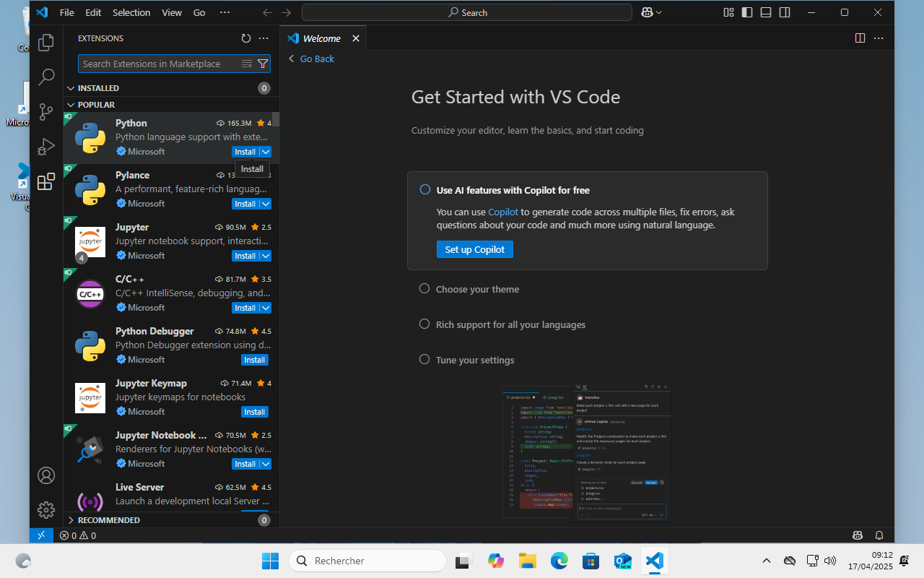The image size is (924, 578).
Task: Open the Manage gear in activity bar
Action: [x=46, y=510]
